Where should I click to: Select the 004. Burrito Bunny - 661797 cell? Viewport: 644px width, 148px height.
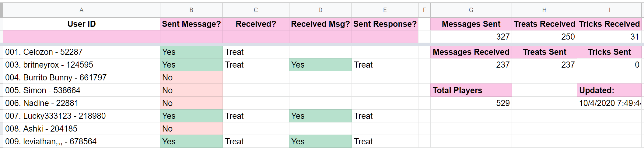(x=82, y=77)
